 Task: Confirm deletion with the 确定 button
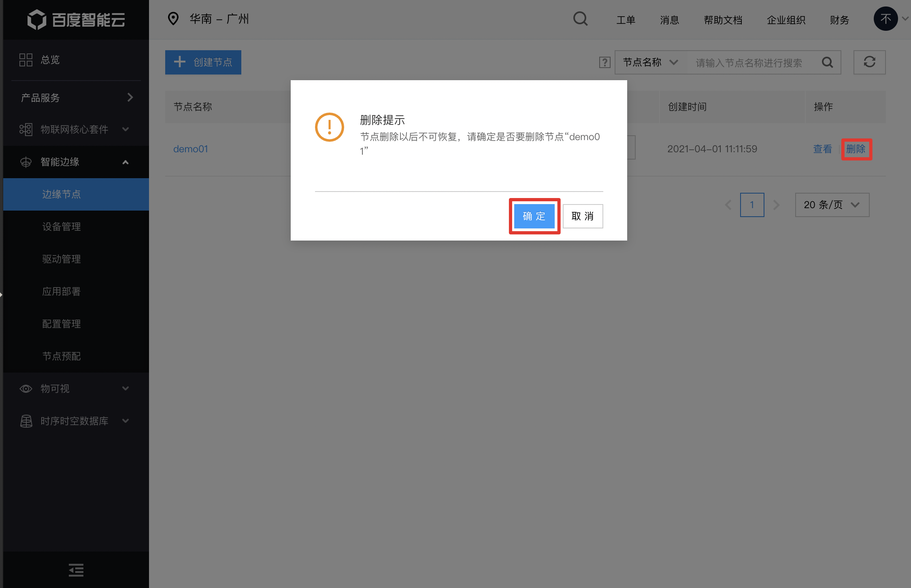[534, 216]
